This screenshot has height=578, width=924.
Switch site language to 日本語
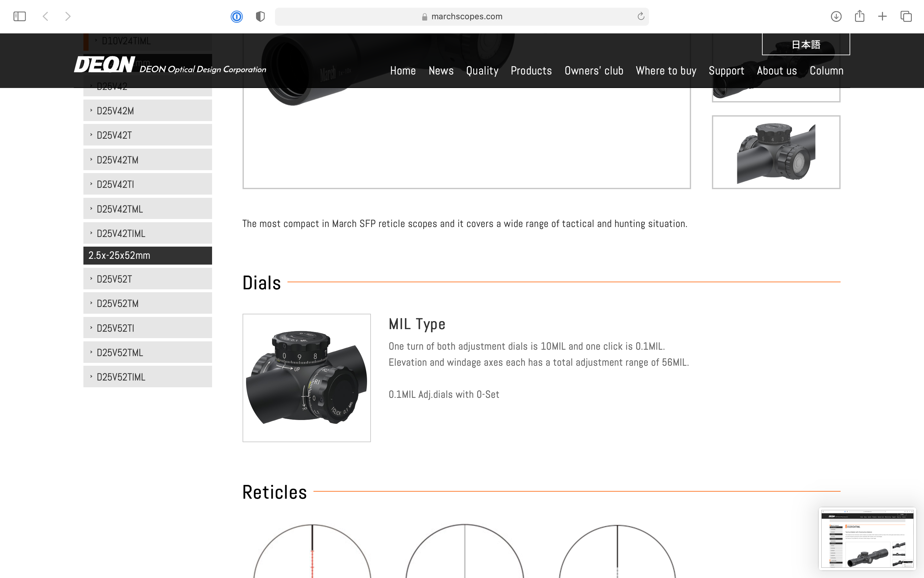(x=806, y=44)
